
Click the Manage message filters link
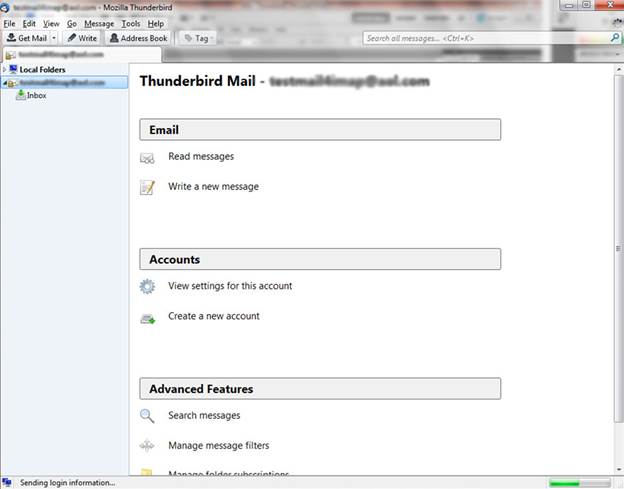pyautogui.click(x=218, y=445)
